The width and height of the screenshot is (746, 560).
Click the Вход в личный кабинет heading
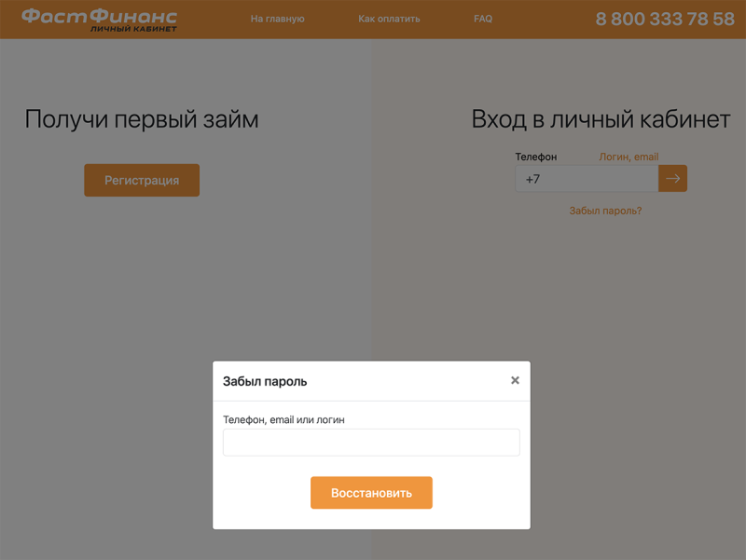601,119
